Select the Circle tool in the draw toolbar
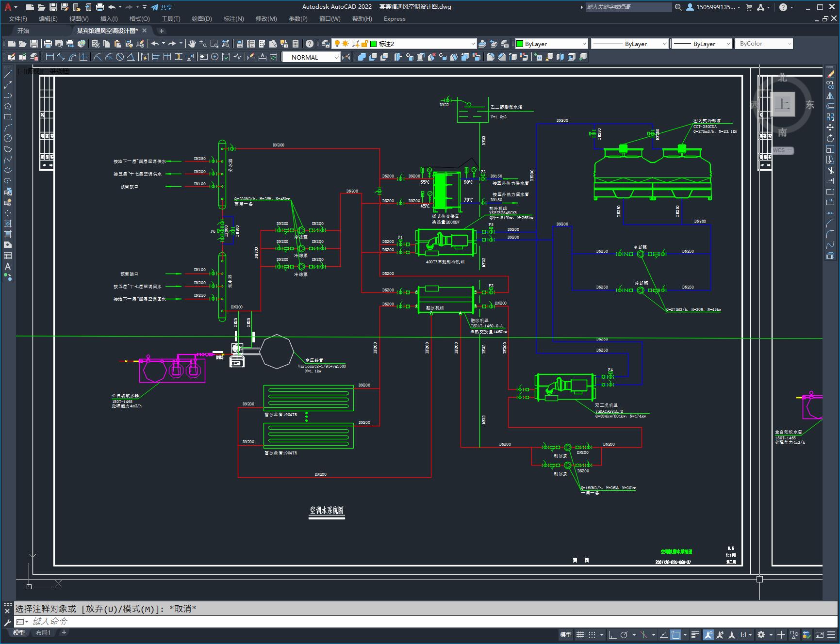 coord(8,138)
